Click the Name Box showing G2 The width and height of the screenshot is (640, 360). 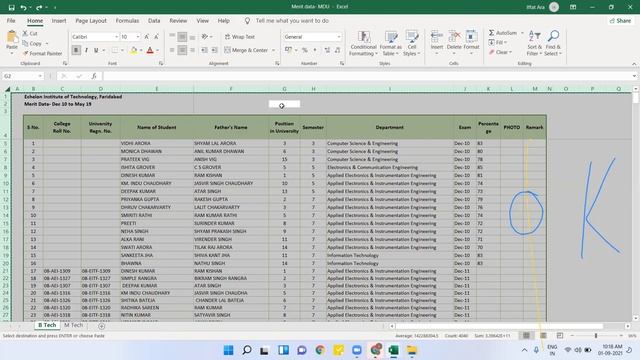click(x=23, y=76)
